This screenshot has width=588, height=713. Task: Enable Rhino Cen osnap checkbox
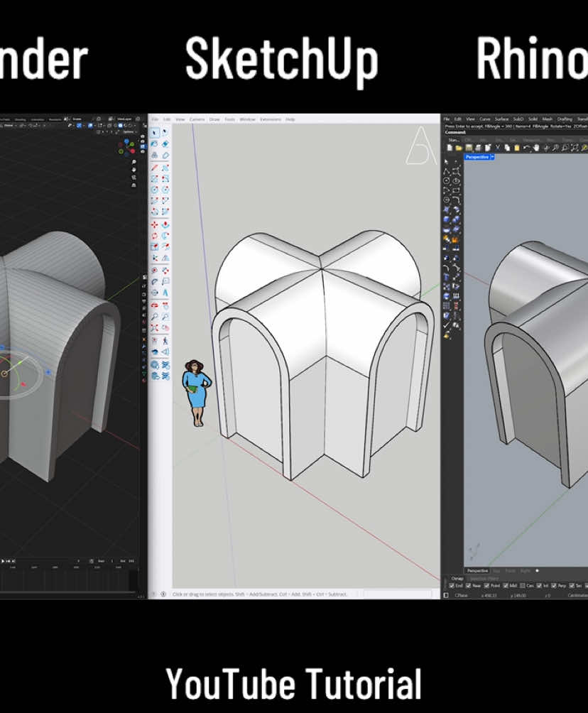[x=522, y=586]
